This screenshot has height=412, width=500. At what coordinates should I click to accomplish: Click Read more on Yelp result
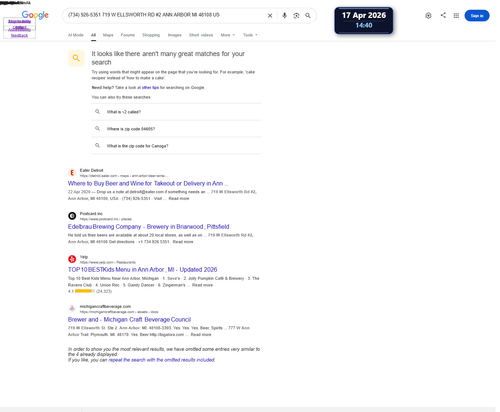(202, 285)
